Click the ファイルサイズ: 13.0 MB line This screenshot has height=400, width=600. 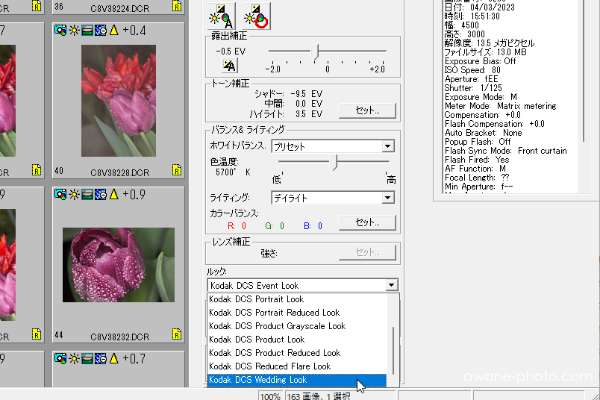(485, 52)
